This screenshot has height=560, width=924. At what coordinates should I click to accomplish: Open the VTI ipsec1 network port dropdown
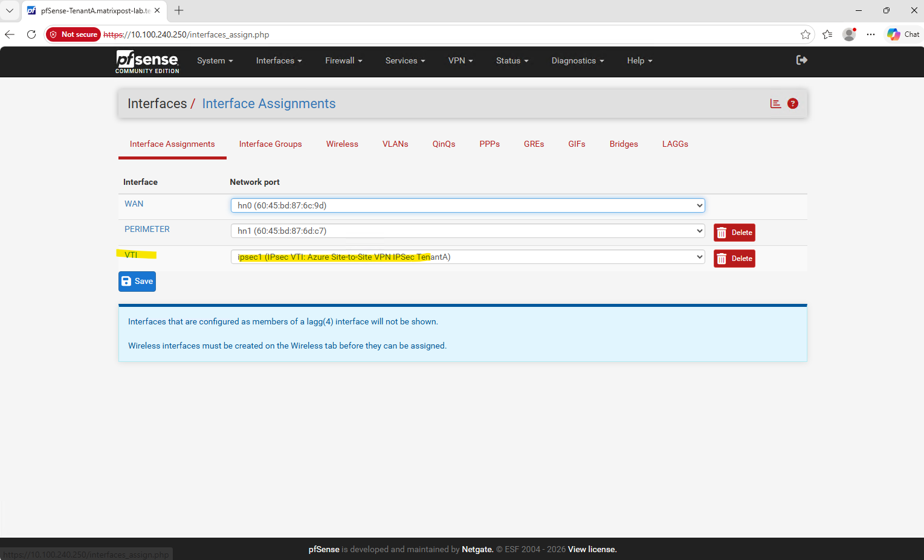[468, 257]
